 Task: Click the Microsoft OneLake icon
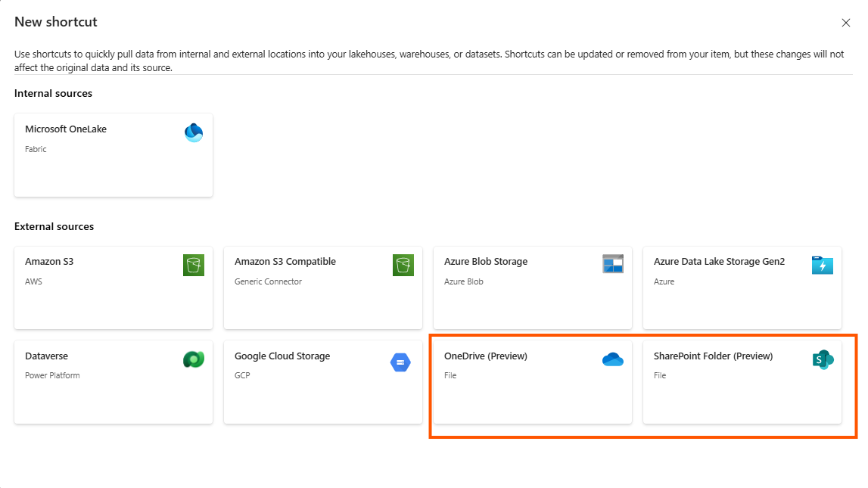[194, 132]
